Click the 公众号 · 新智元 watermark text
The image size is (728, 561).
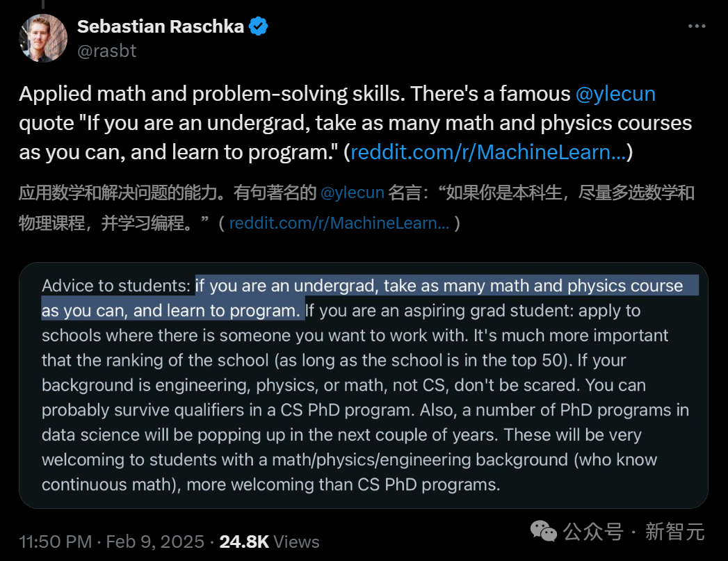pos(633,531)
